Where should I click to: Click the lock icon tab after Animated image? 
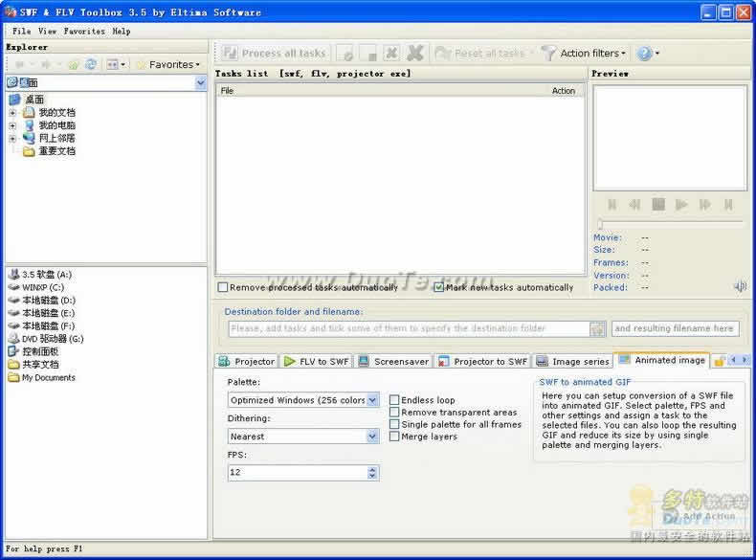[720, 361]
